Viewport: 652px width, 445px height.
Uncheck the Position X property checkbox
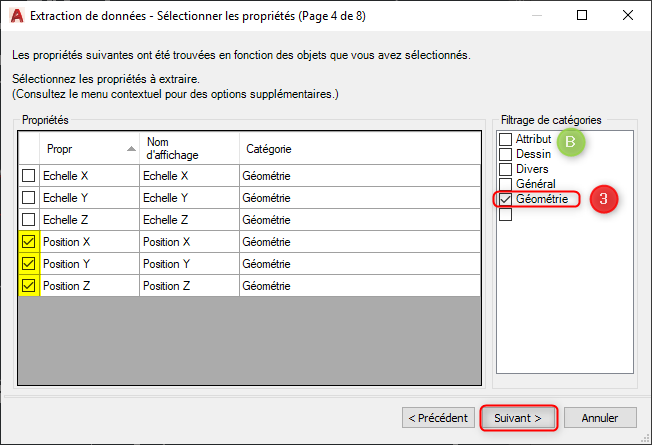tap(30, 242)
